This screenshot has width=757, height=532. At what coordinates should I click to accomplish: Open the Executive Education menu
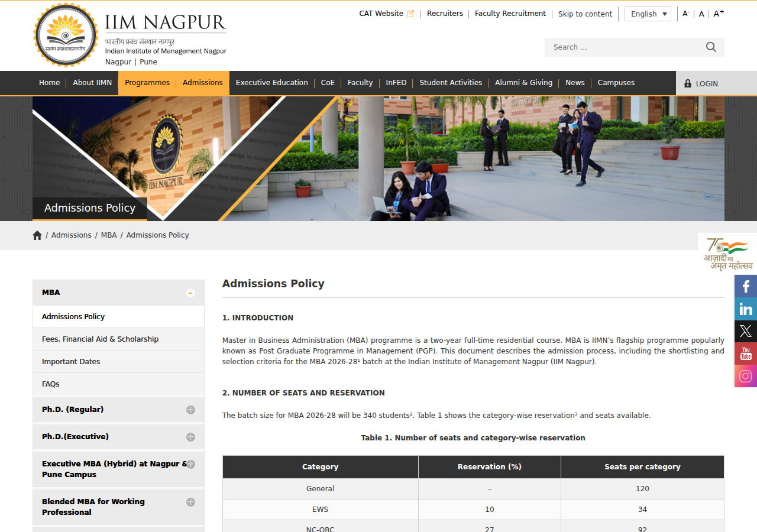(272, 83)
